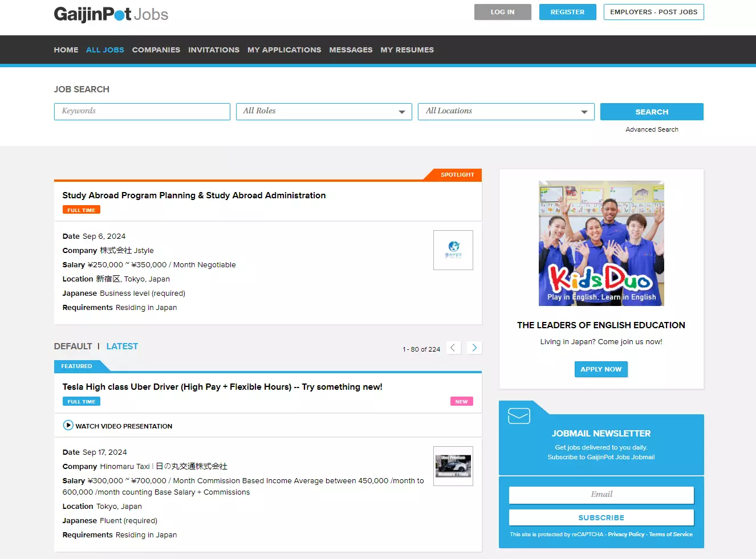This screenshot has height=559, width=756.
Task: Click Employers - Post Jobs button
Action: coord(654,12)
